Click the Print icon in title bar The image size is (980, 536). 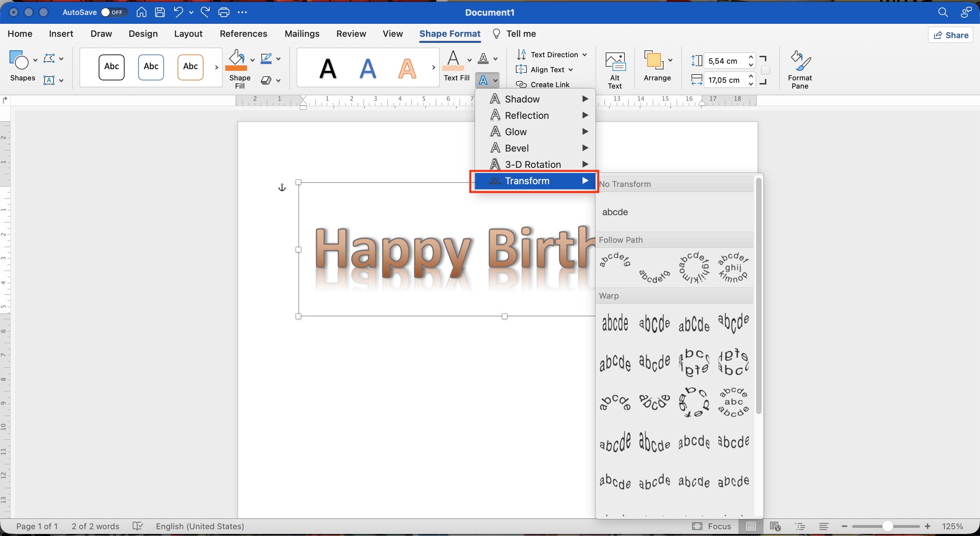pos(224,12)
